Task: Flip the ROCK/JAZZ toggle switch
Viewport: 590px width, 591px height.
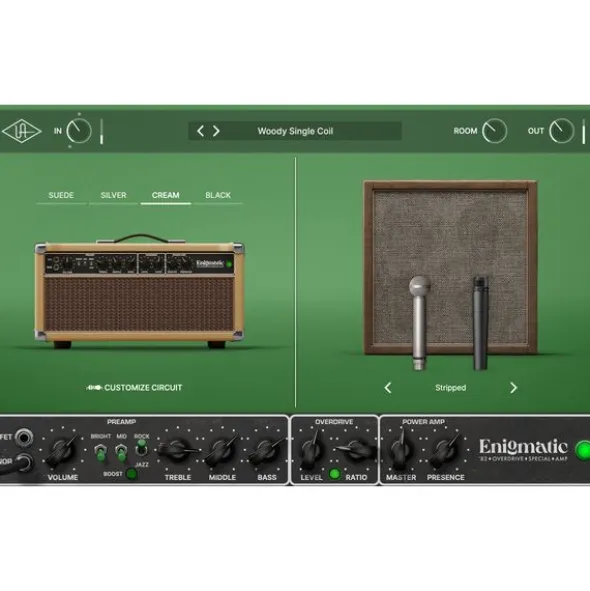Action: pyautogui.click(x=141, y=449)
